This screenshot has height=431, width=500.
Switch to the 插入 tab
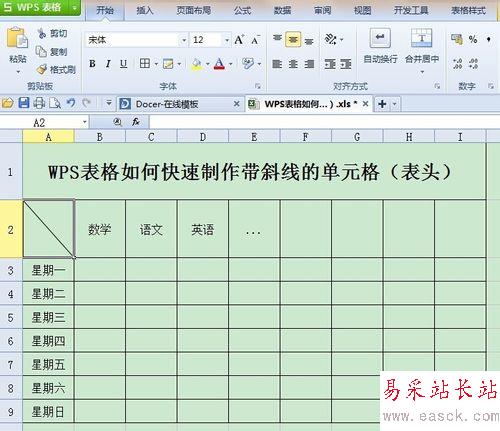point(144,10)
